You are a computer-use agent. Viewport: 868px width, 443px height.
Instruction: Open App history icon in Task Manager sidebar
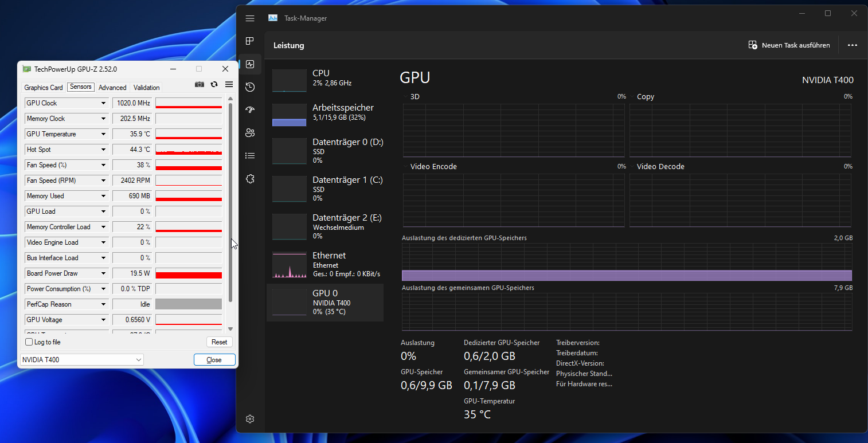(x=250, y=87)
